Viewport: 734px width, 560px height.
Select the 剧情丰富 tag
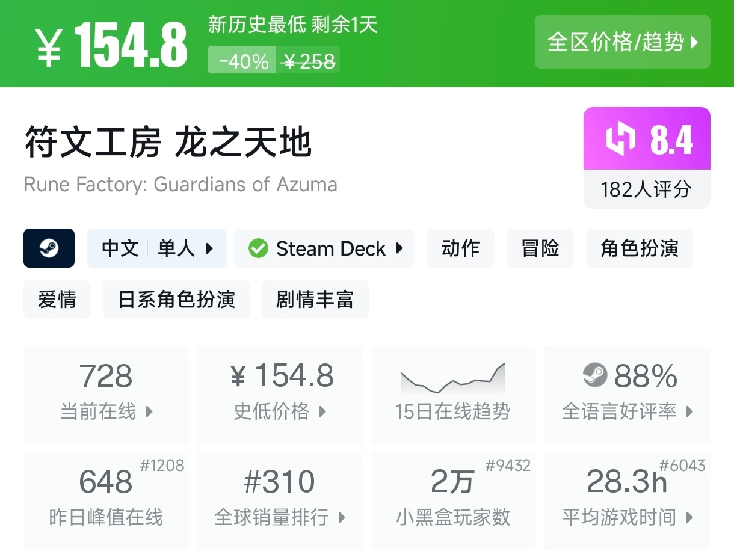click(315, 299)
